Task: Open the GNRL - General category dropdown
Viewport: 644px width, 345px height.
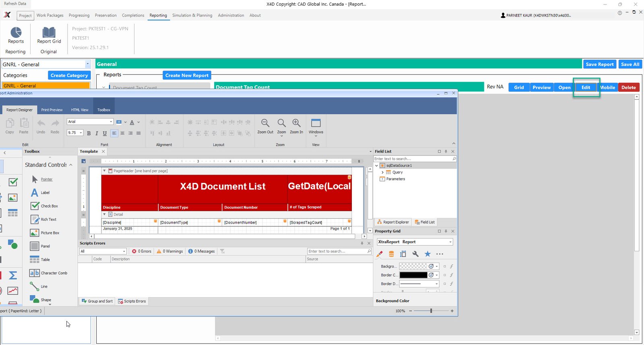Action: click(x=87, y=64)
